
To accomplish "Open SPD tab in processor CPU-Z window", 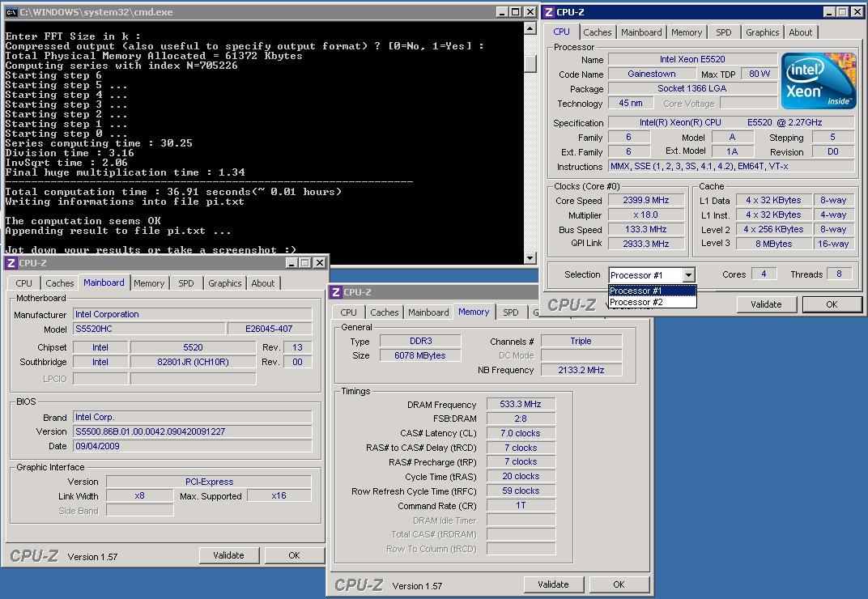I will [x=724, y=32].
